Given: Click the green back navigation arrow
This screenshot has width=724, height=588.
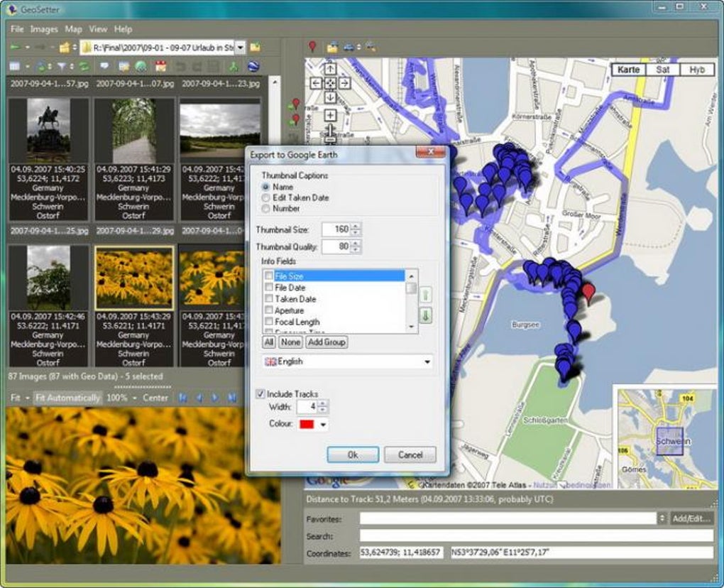Looking at the screenshot, I should click(x=16, y=48).
